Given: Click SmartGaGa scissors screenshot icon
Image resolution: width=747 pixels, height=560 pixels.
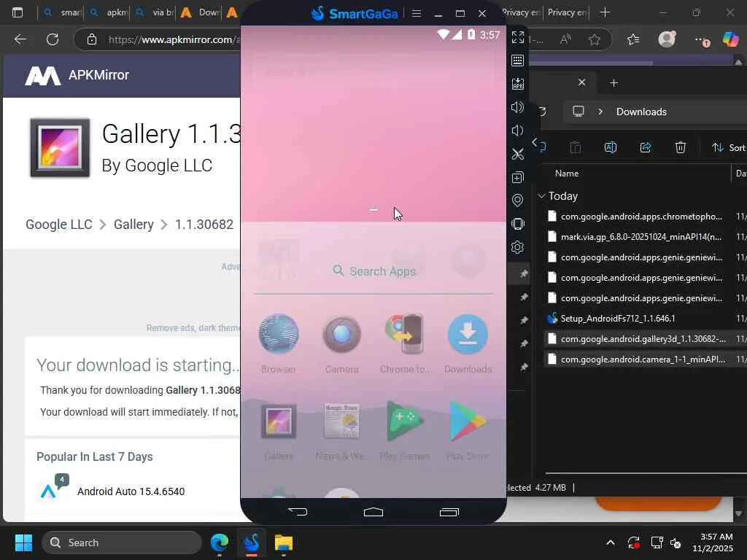Looking at the screenshot, I should pyautogui.click(x=518, y=154).
